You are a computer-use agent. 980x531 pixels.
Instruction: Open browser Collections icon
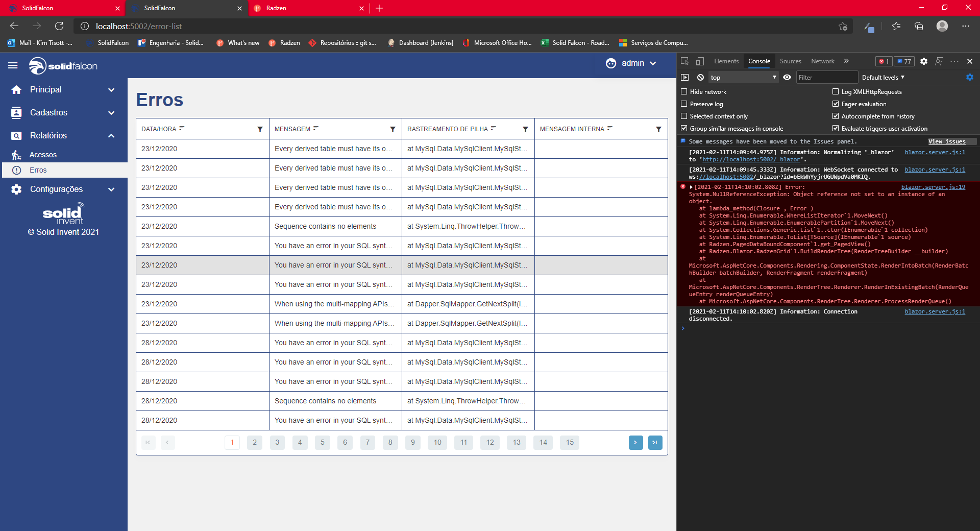point(919,26)
